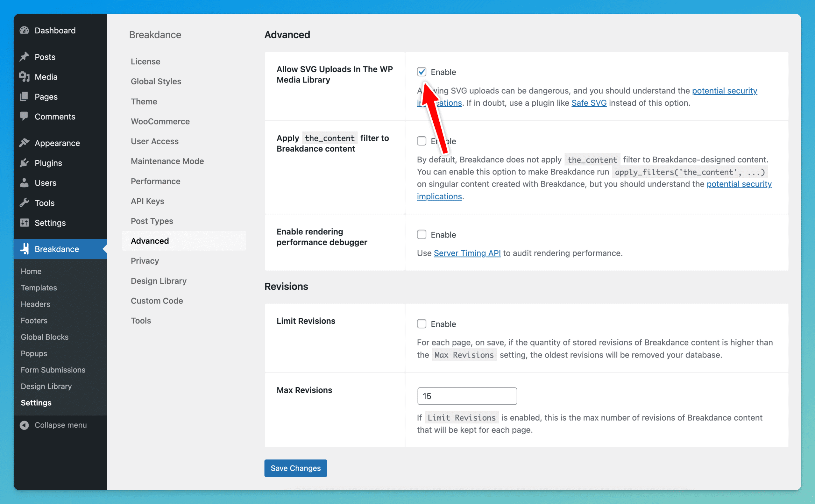Open the Safe SVG plugin link
The image size is (815, 504).
(x=589, y=103)
